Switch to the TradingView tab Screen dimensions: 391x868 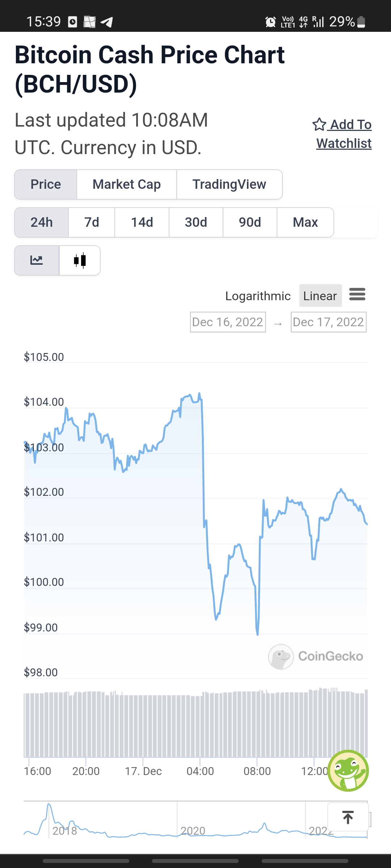229,184
